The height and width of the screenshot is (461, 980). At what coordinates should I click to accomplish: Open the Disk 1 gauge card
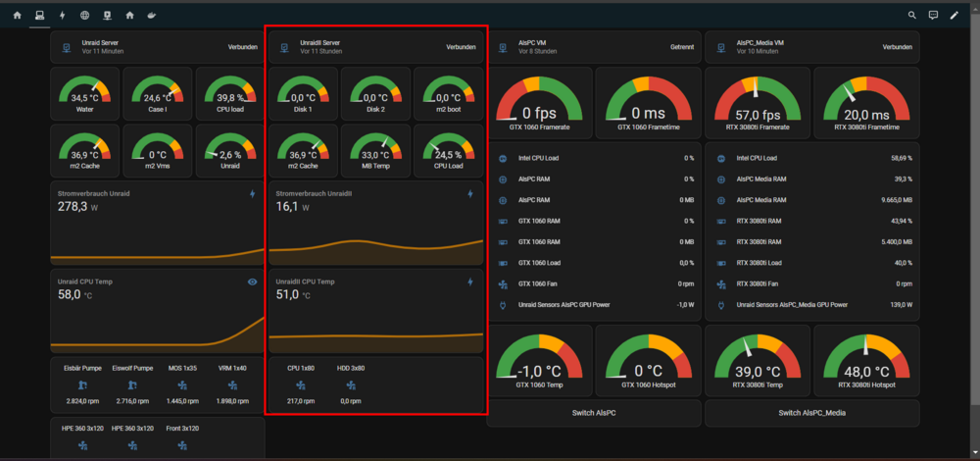click(303, 94)
